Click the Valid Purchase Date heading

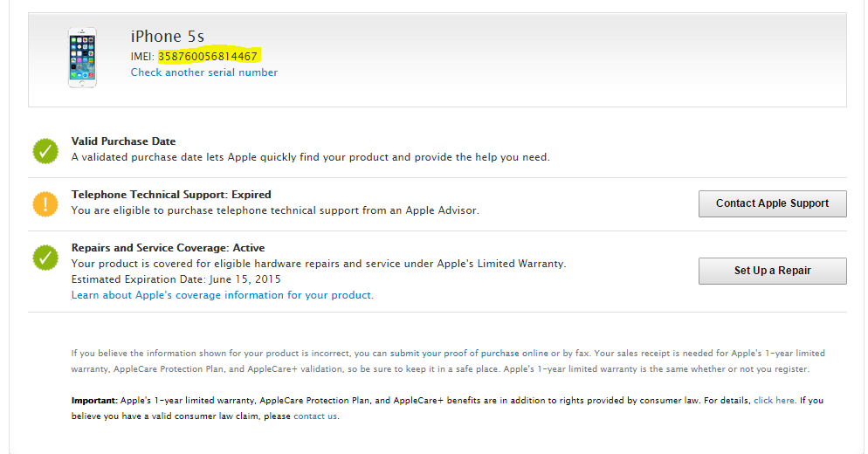(x=123, y=141)
